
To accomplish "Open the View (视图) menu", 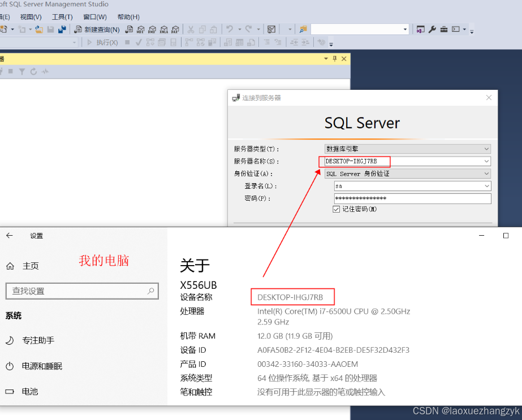I will tap(31, 17).
